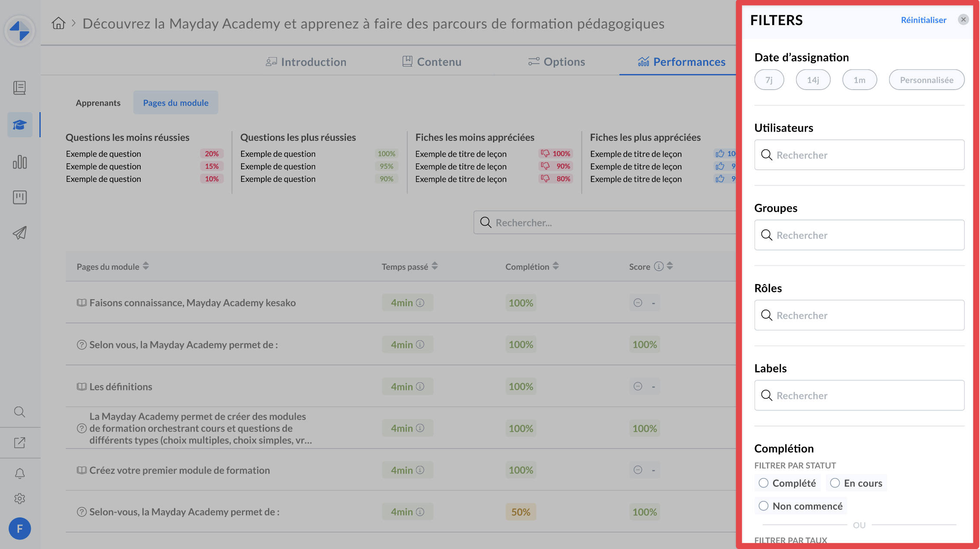Open the Academy graduation cap icon
The width and height of the screenshot is (980, 549).
[x=19, y=125]
